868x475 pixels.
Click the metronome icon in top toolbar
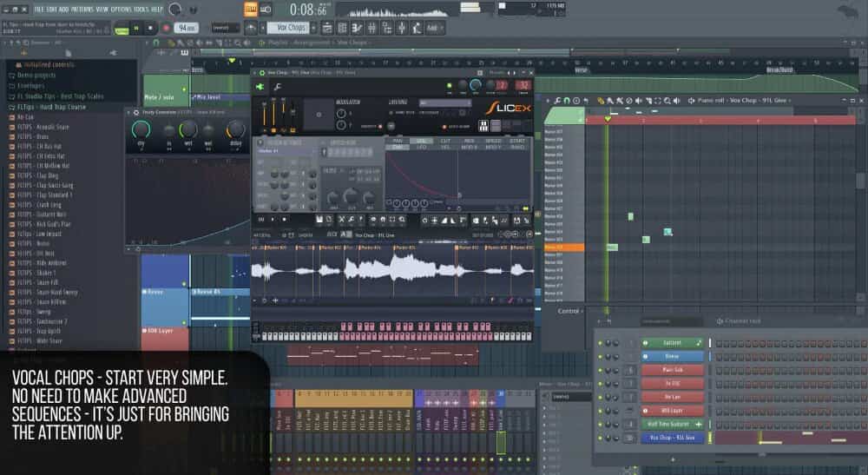(250, 10)
